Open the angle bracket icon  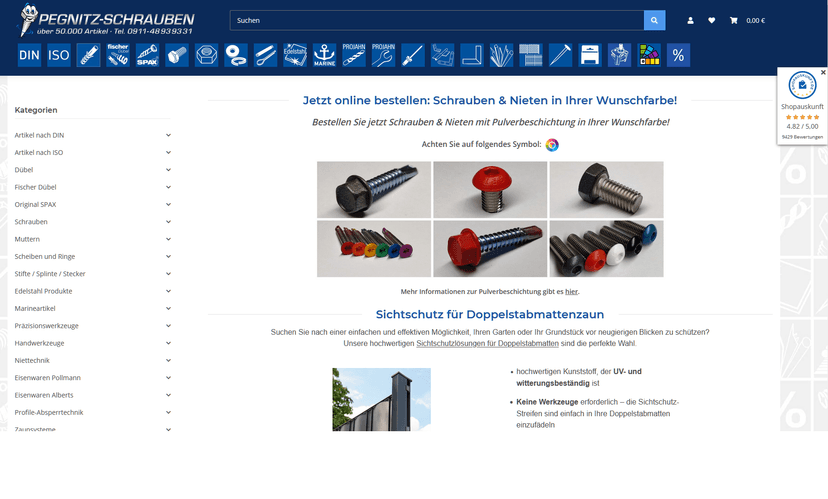point(472,55)
